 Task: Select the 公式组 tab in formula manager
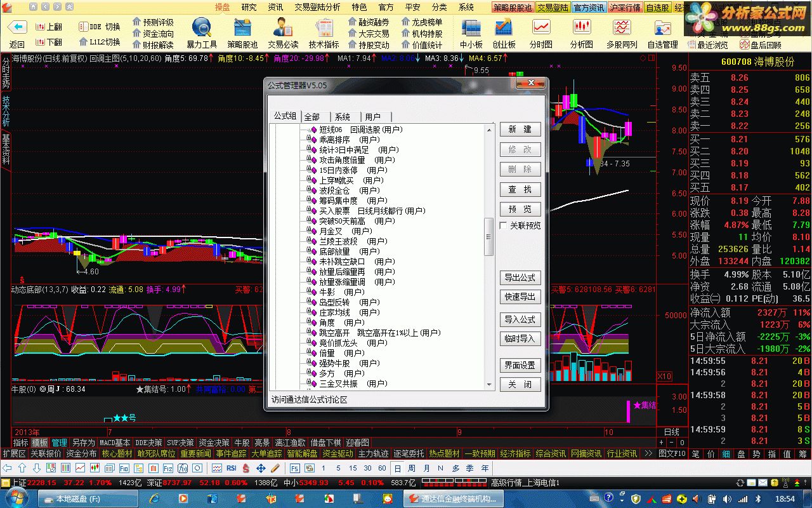click(x=285, y=116)
